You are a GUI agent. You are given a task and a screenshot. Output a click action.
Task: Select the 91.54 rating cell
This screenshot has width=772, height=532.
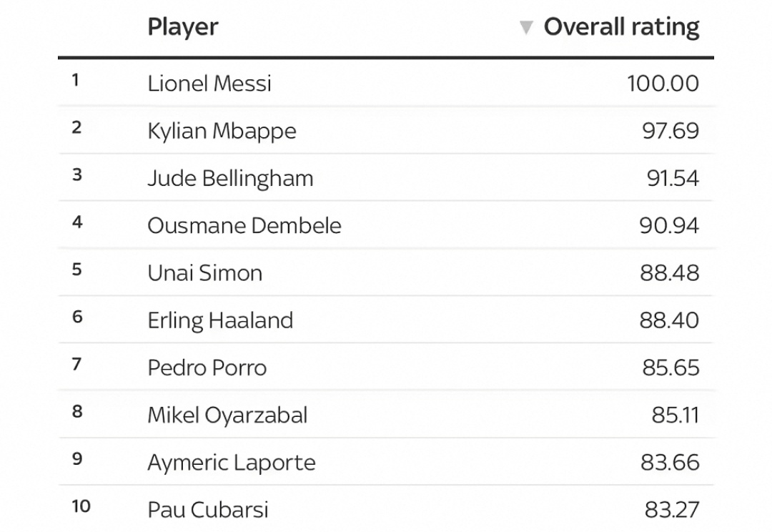[x=673, y=178]
